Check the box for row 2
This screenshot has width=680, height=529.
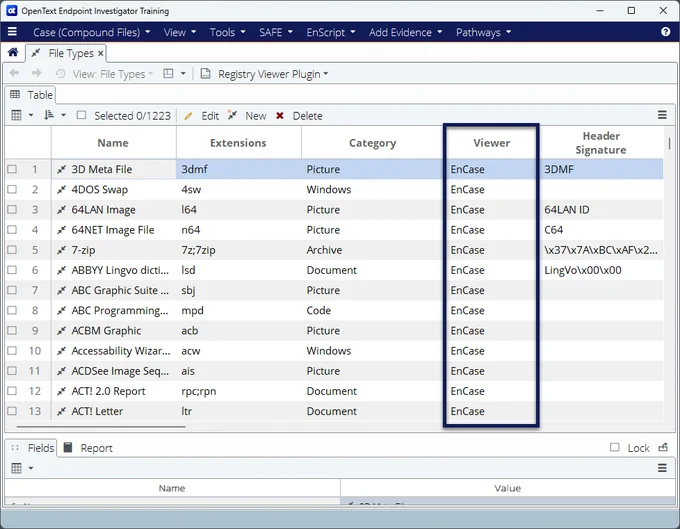coord(12,189)
